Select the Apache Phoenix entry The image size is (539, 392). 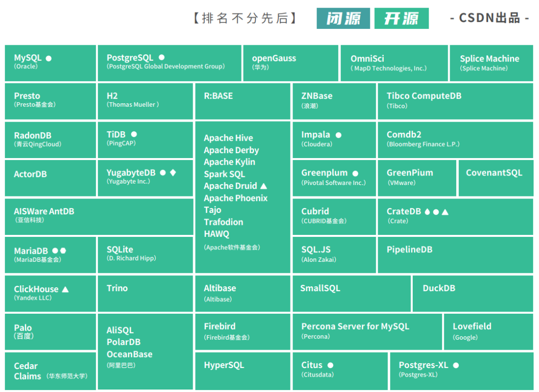(x=236, y=198)
